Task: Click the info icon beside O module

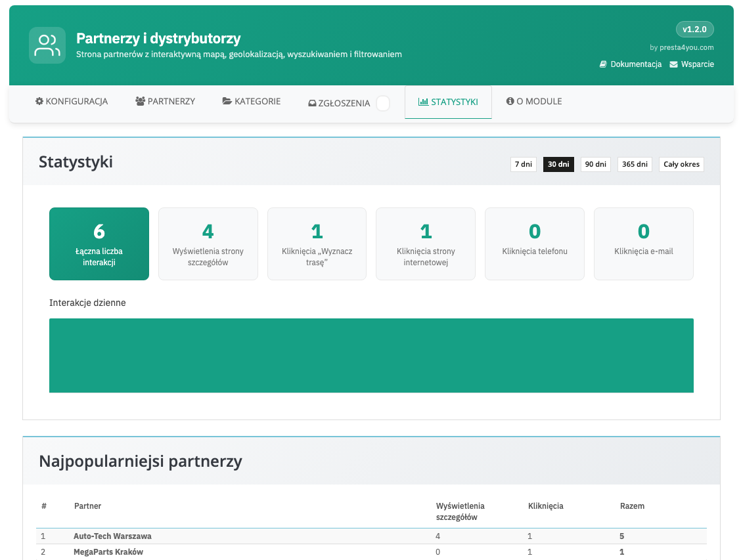Action: pos(510,101)
